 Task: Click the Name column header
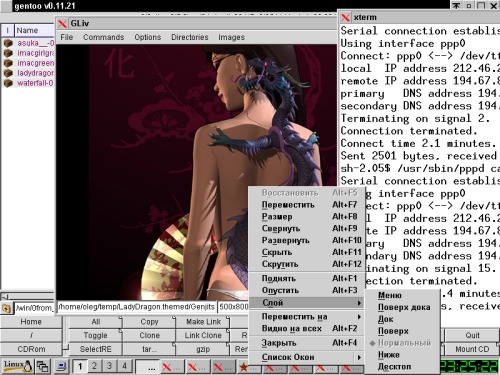[35, 30]
